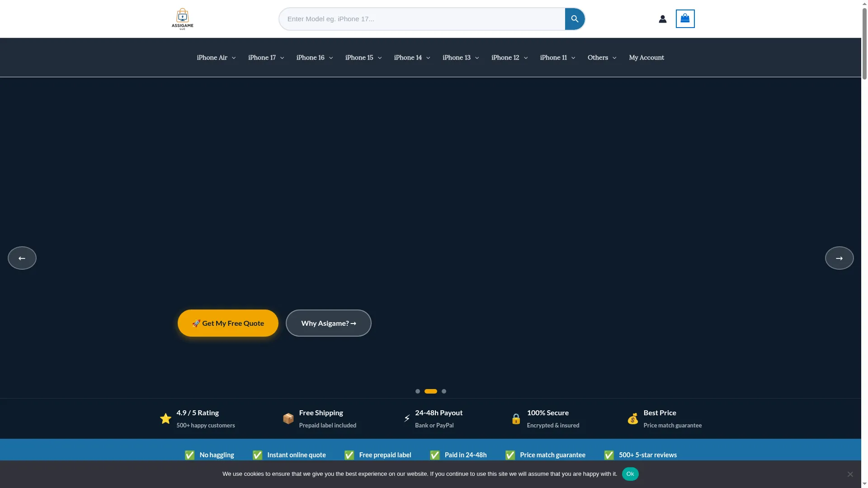Screen dimensions: 868x488
Task: Click the search magnifier button
Action: pyautogui.click(x=575, y=19)
